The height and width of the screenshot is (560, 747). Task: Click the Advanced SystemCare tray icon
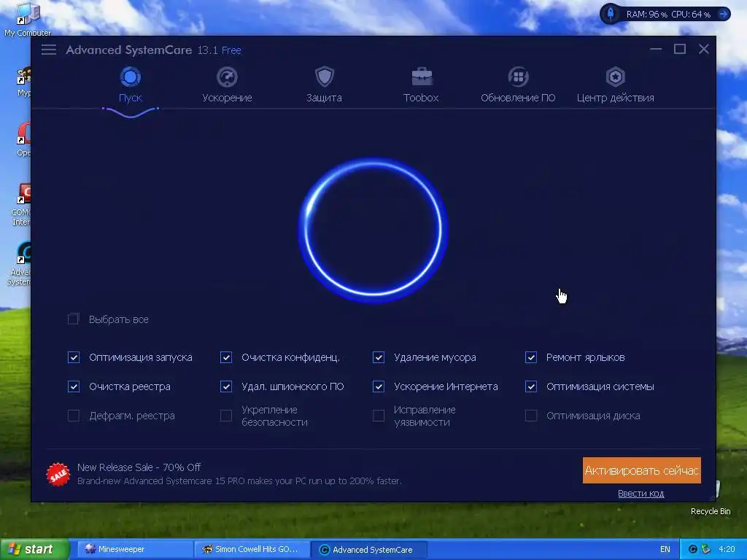click(693, 549)
